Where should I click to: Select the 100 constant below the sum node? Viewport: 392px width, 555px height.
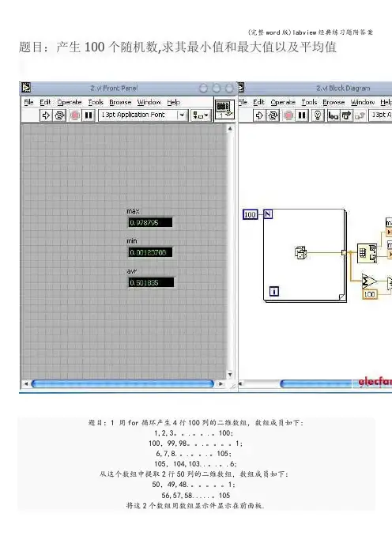(369, 294)
